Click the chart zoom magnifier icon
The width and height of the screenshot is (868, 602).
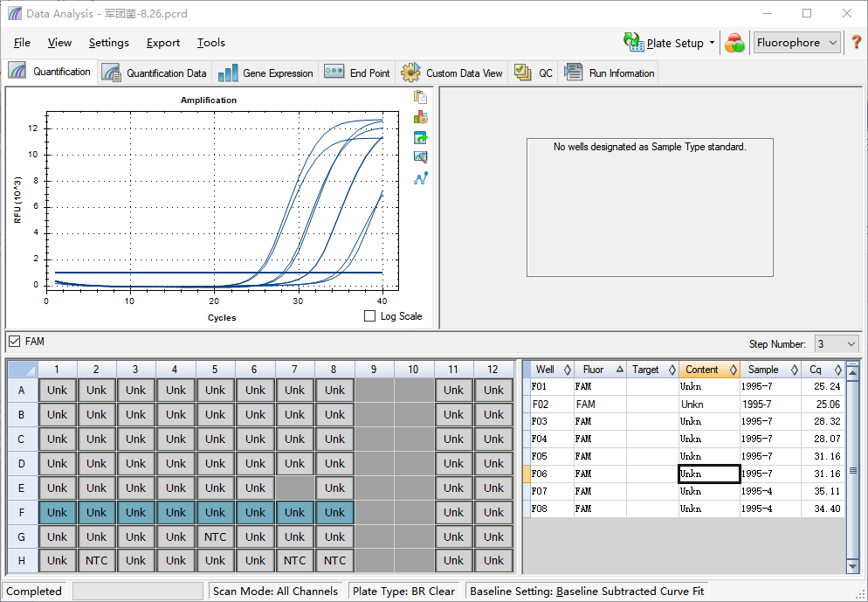[x=420, y=157]
